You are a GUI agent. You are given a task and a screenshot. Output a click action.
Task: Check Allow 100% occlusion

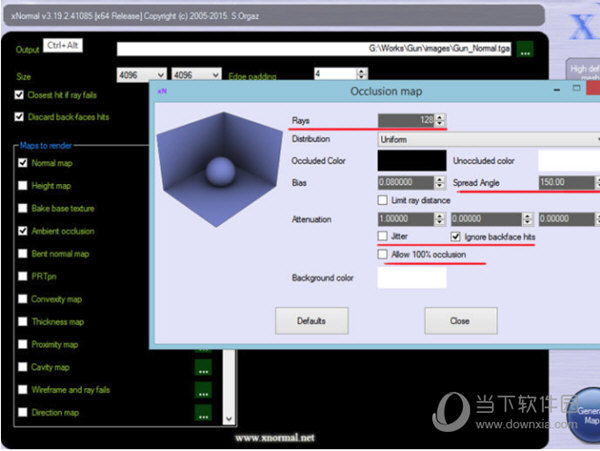click(382, 254)
